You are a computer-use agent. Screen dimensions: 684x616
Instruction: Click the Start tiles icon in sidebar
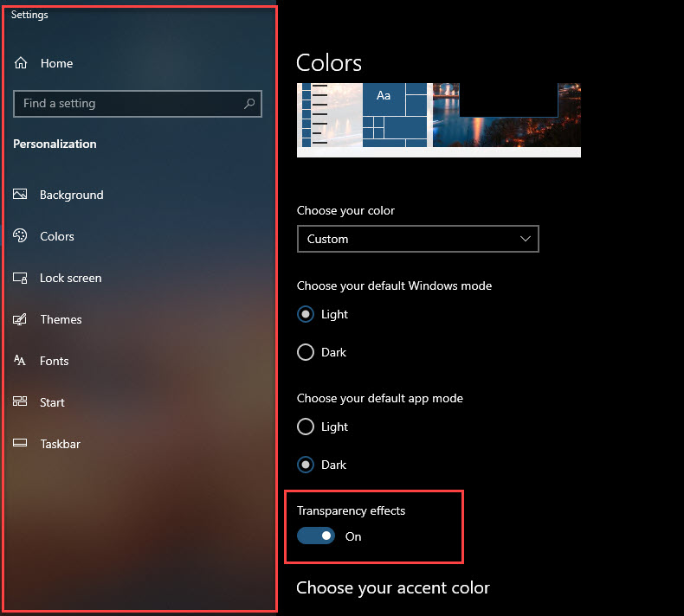pos(21,402)
